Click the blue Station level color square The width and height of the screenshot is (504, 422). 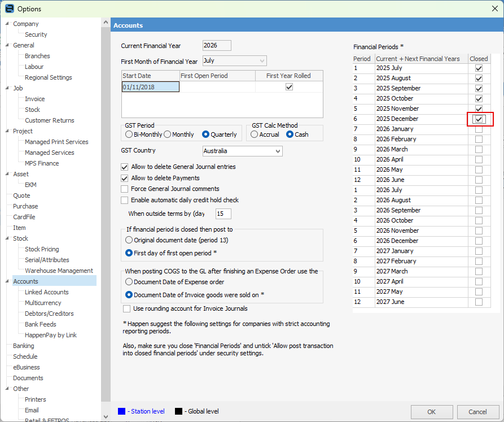pyautogui.click(x=122, y=411)
